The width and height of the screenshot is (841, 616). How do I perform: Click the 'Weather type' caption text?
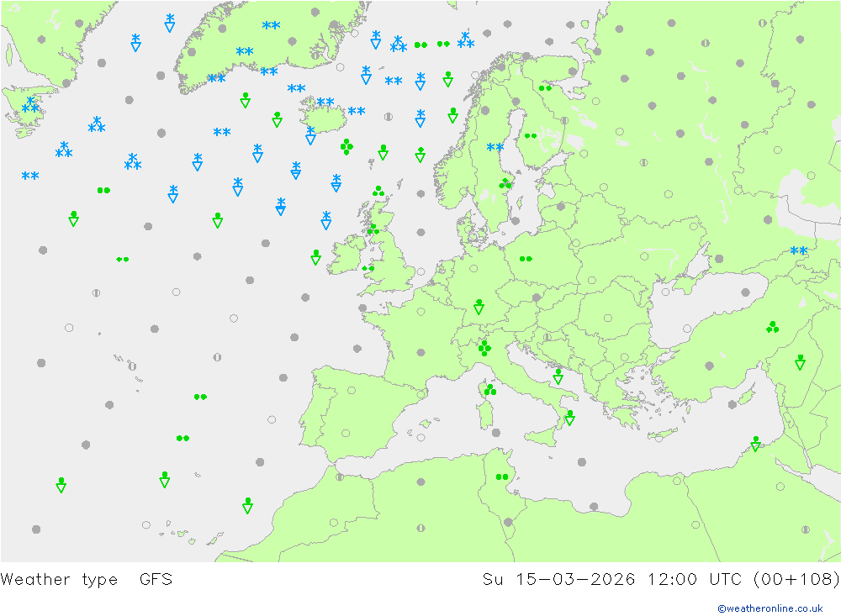tap(59, 580)
